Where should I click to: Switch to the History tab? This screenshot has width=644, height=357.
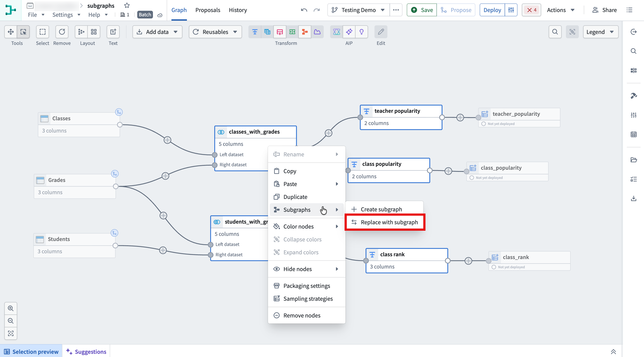tap(238, 10)
